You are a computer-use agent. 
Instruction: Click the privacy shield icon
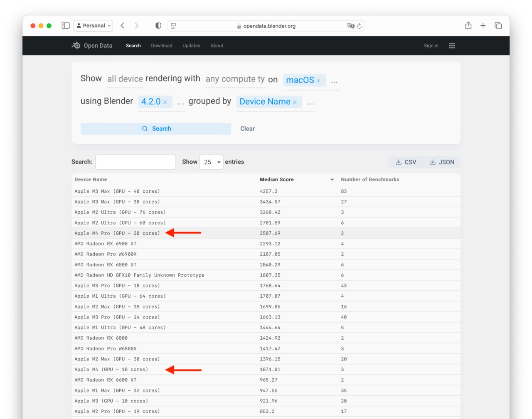click(x=158, y=26)
